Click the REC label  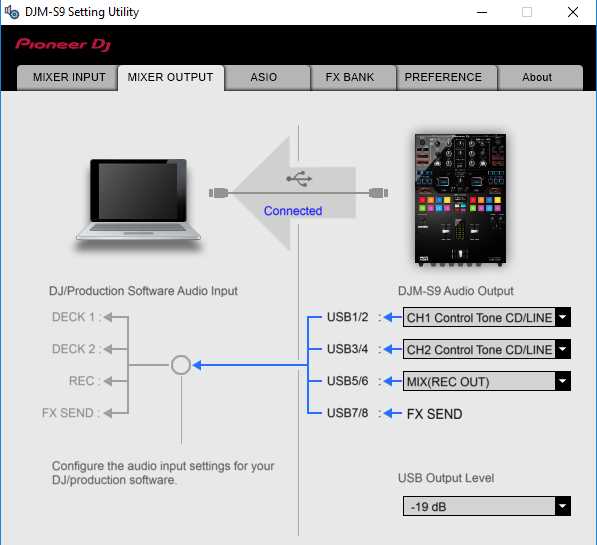[x=81, y=381]
